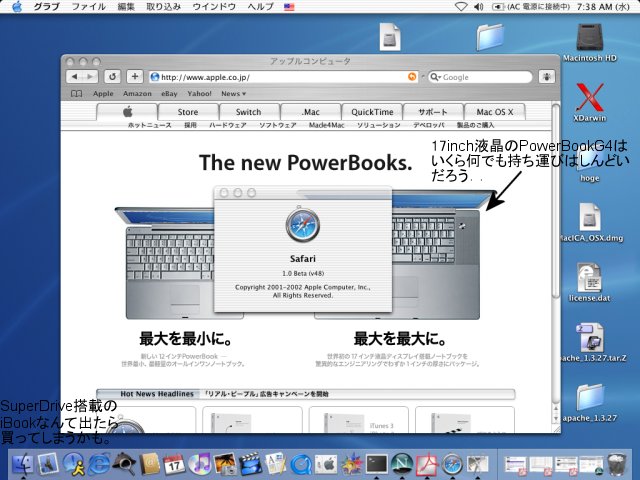Open the Yahoo! bookmark in the bookmarks bar
The image size is (640, 480).
[x=199, y=94]
